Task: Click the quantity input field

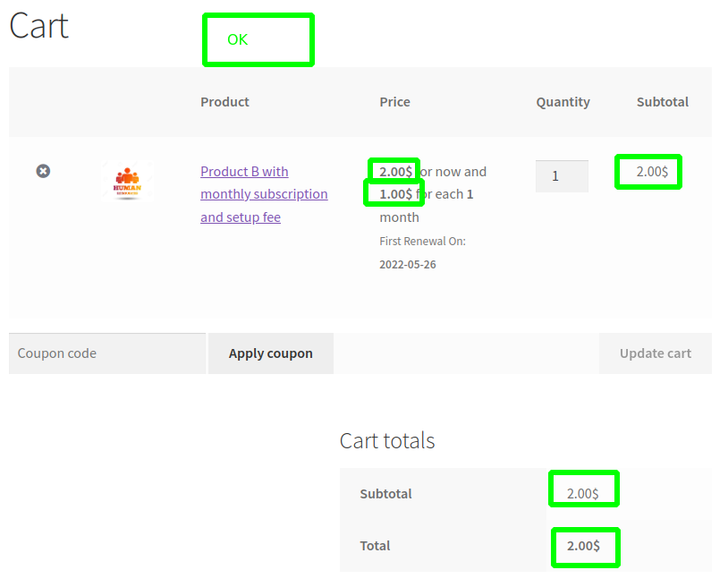Action: coord(562,176)
